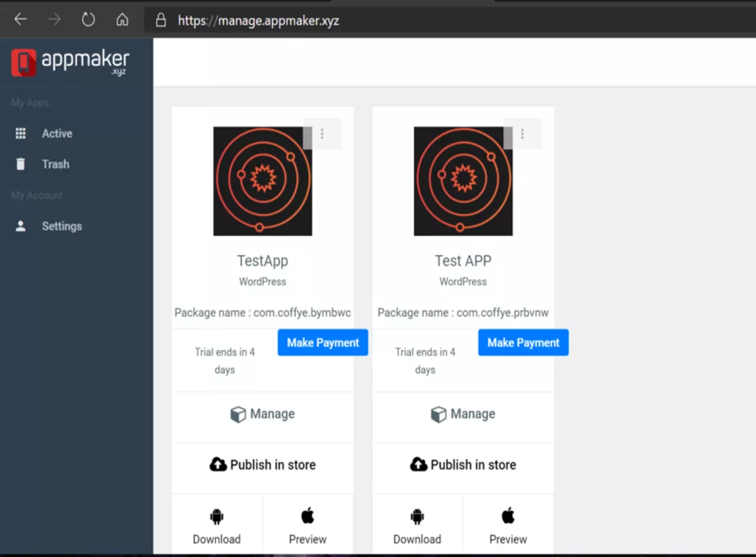Click WordPress label under Test APP
The image size is (756, 557).
pos(463,282)
